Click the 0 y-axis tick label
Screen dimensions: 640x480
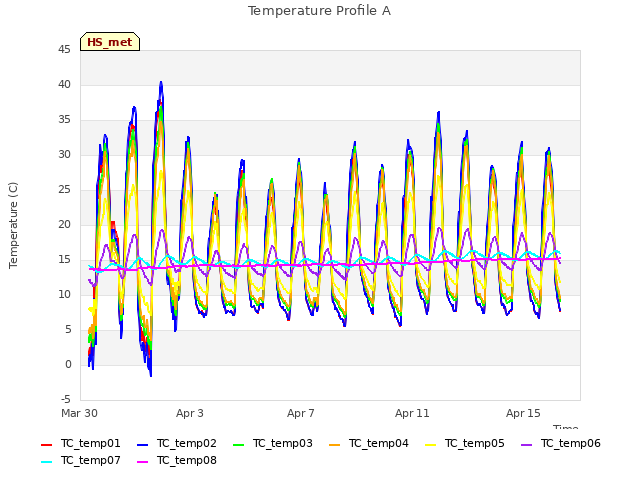point(68,364)
